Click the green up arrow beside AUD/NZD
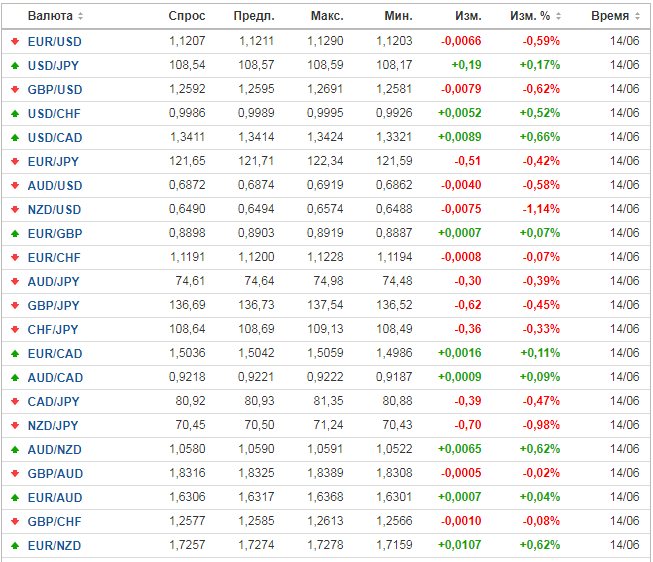This screenshot has height=562, width=653. click(15, 449)
